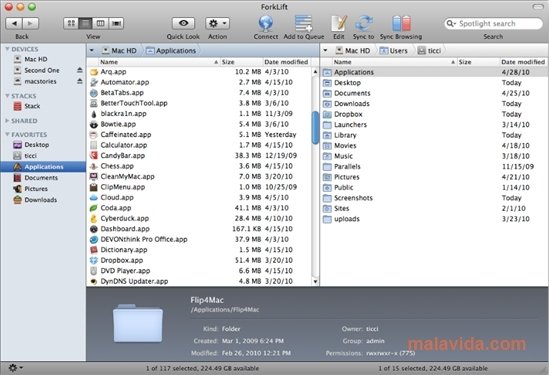
Task: Select the Stack item in the sidebar
Action: coord(27,106)
